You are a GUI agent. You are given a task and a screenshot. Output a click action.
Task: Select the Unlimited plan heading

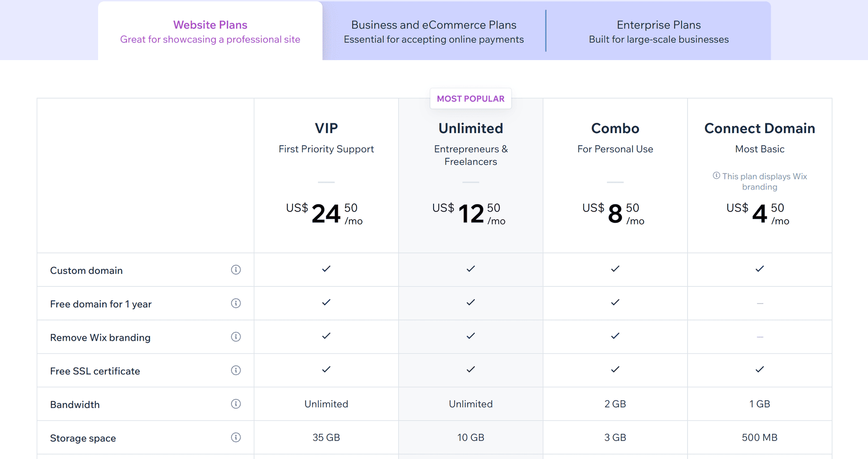coord(471,128)
